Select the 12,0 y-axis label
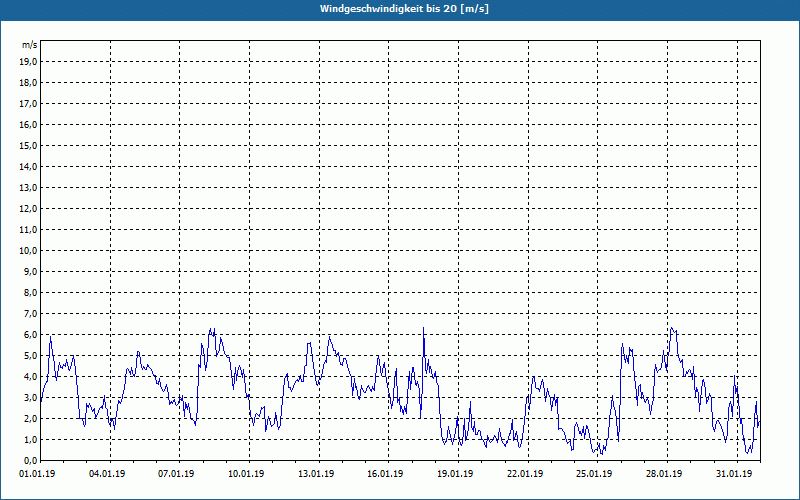 28,209
